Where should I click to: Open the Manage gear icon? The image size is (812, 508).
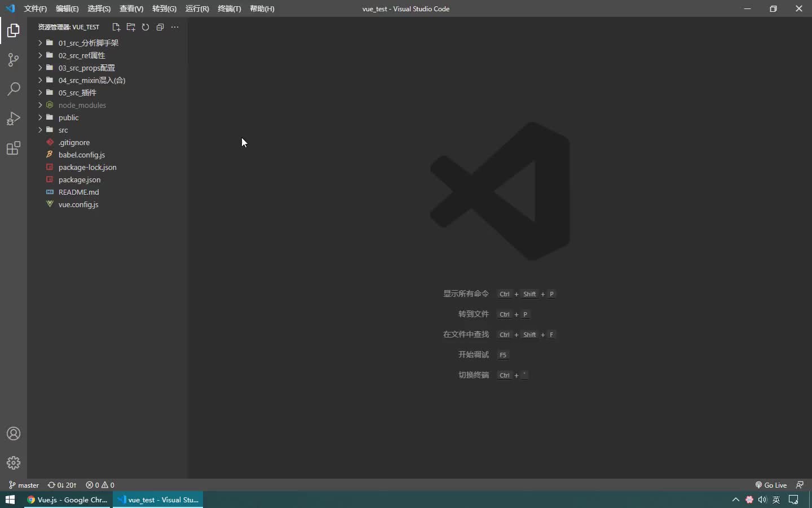pos(14,463)
